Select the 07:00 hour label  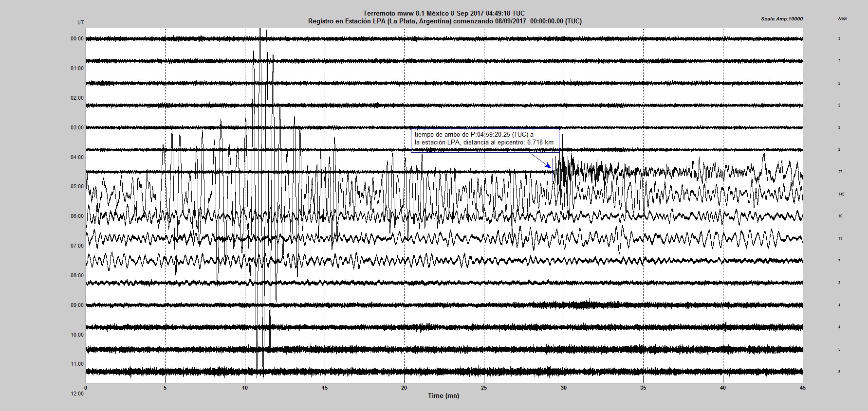pyautogui.click(x=77, y=246)
